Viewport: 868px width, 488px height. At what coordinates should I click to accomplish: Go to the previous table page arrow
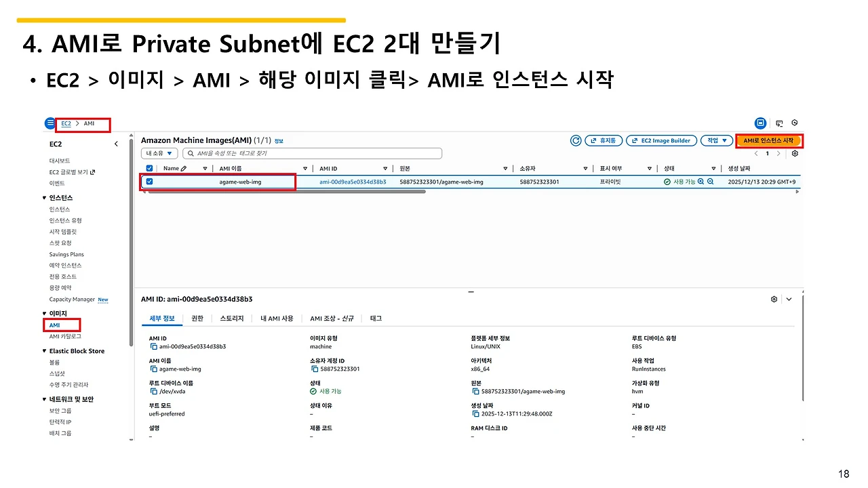coord(756,154)
